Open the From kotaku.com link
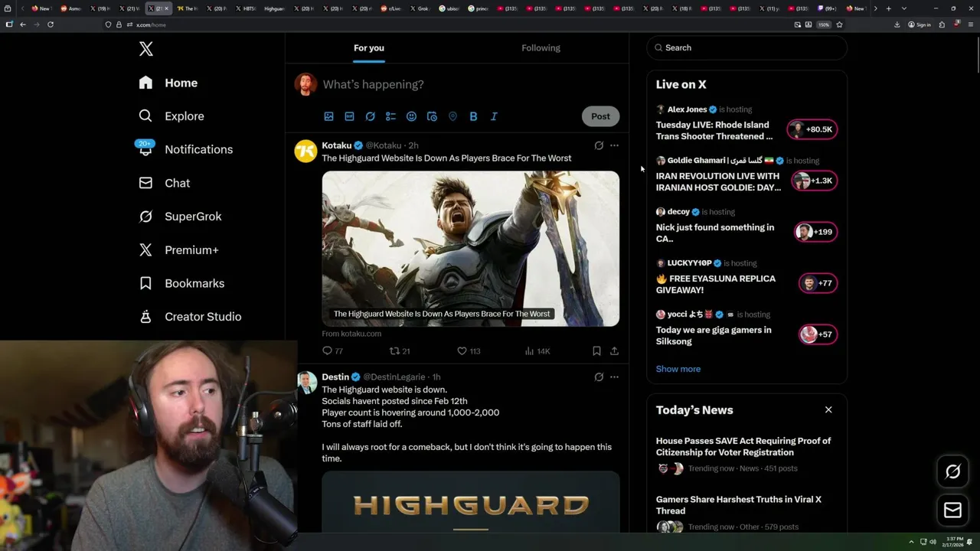The height and width of the screenshot is (551, 980). pyautogui.click(x=351, y=334)
